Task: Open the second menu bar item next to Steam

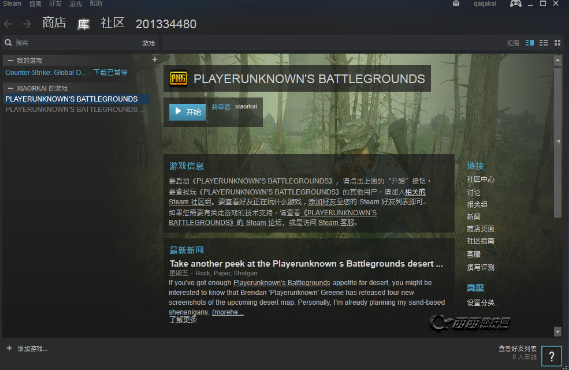Action: click(35, 4)
